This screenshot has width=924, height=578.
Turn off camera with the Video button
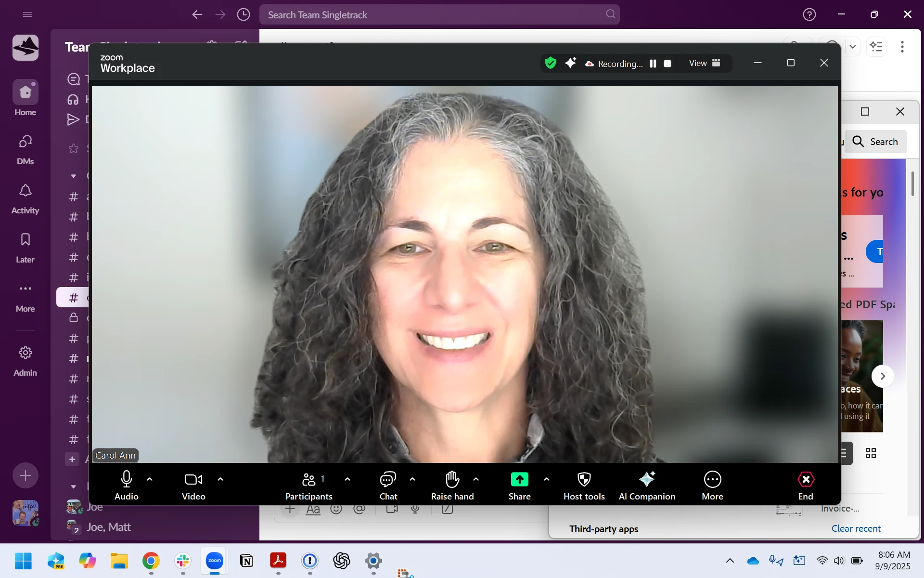click(x=193, y=485)
